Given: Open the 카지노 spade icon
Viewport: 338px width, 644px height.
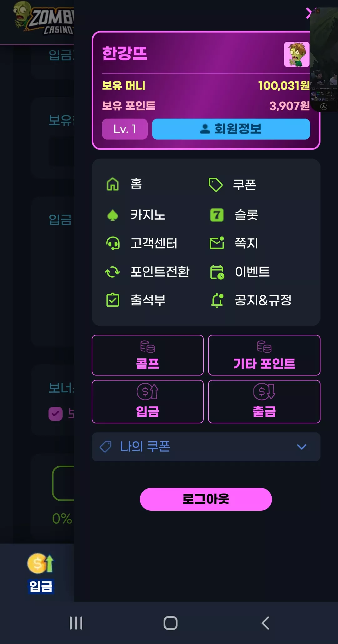Looking at the screenshot, I should click(x=113, y=215).
